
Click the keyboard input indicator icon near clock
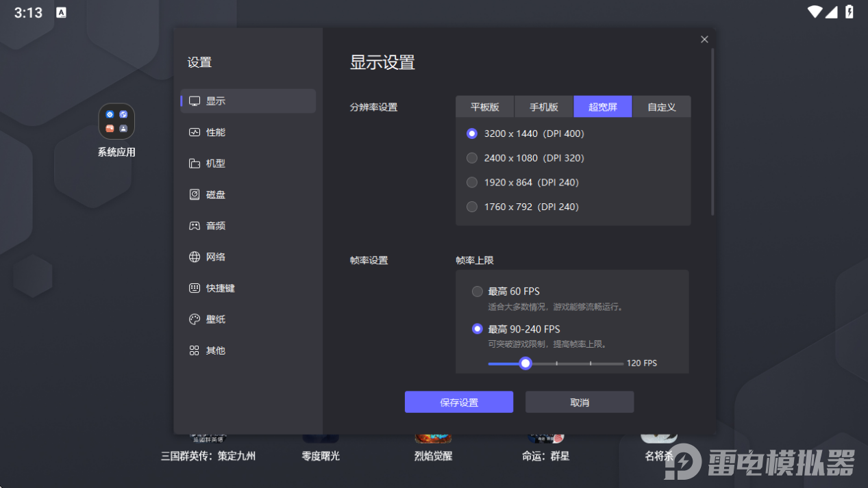pyautogui.click(x=61, y=12)
